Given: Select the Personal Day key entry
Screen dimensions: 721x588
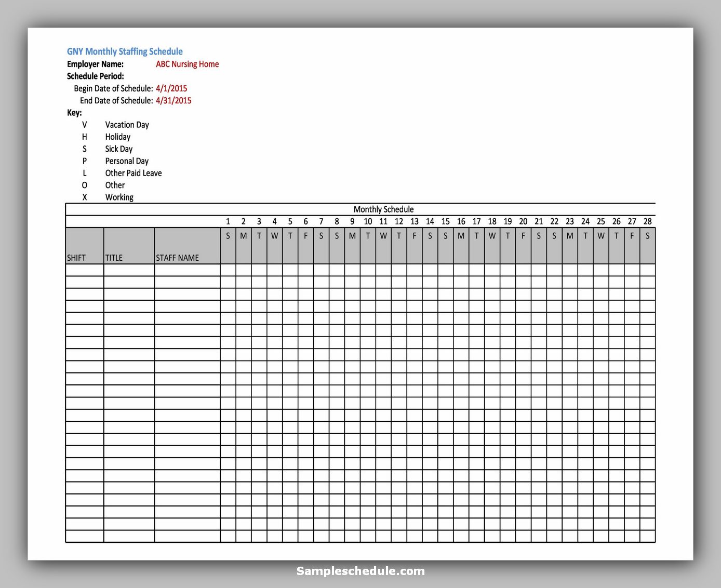Looking at the screenshot, I should click(127, 161).
